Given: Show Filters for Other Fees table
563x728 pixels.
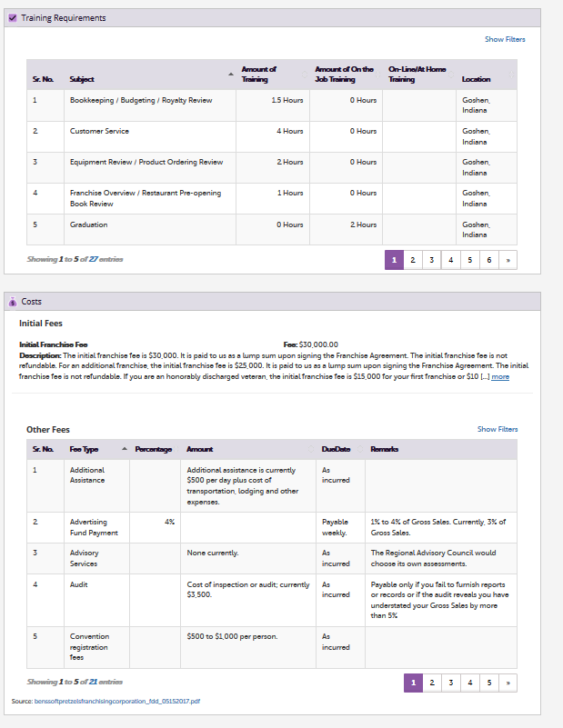Looking at the screenshot, I should (x=498, y=429).
